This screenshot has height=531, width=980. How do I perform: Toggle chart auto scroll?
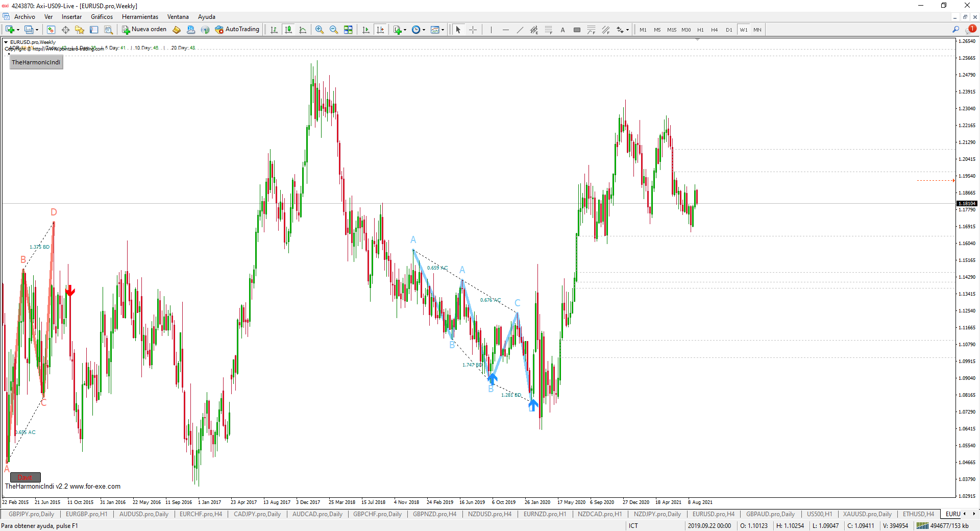tap(366, 30)
